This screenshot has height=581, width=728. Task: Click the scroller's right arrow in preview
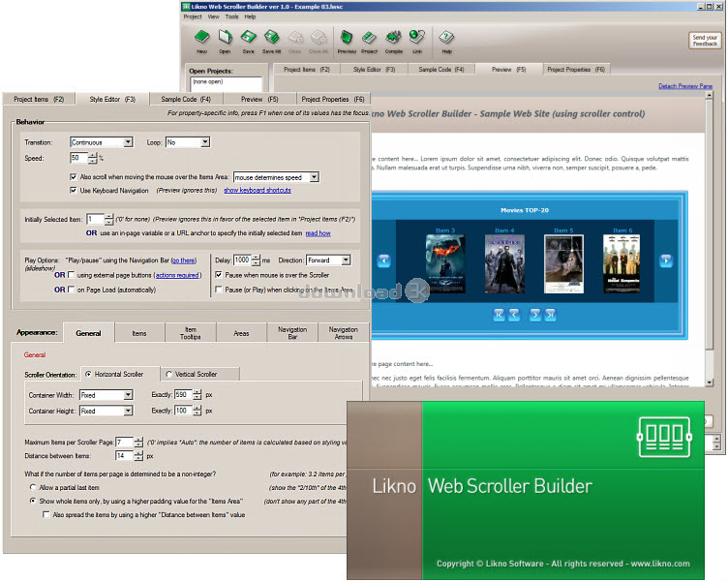pyautogui.click(x=666, y=260)
